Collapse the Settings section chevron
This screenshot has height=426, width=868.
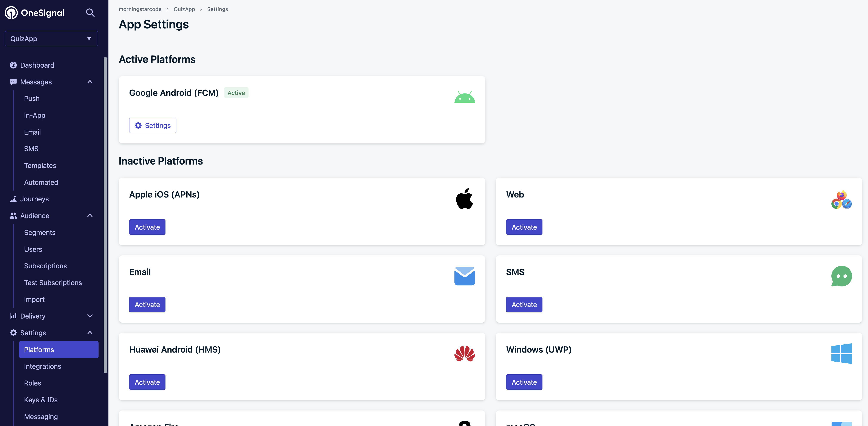(x=90, y=333)
